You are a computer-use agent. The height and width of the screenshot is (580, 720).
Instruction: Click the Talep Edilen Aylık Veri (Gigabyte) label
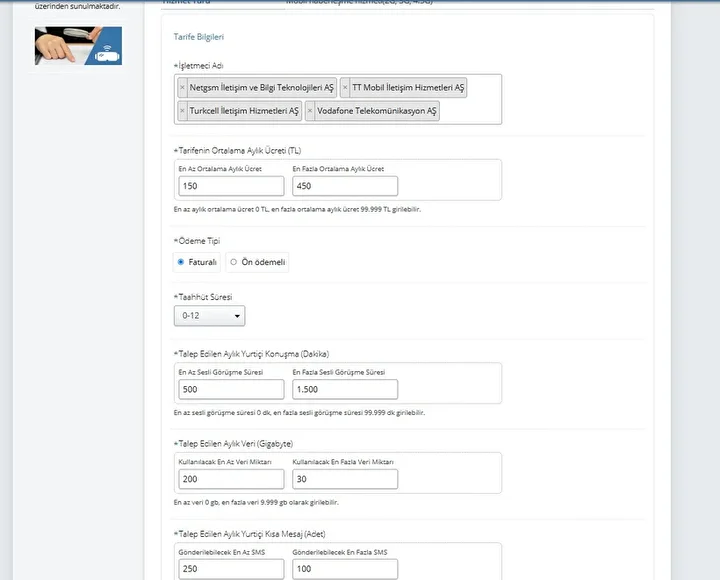click(233, 444)
